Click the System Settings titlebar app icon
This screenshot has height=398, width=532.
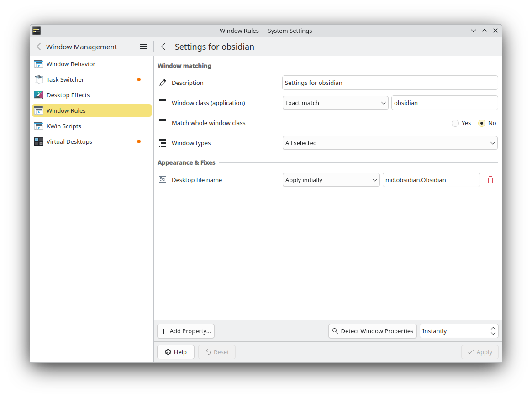click(37, 31)
